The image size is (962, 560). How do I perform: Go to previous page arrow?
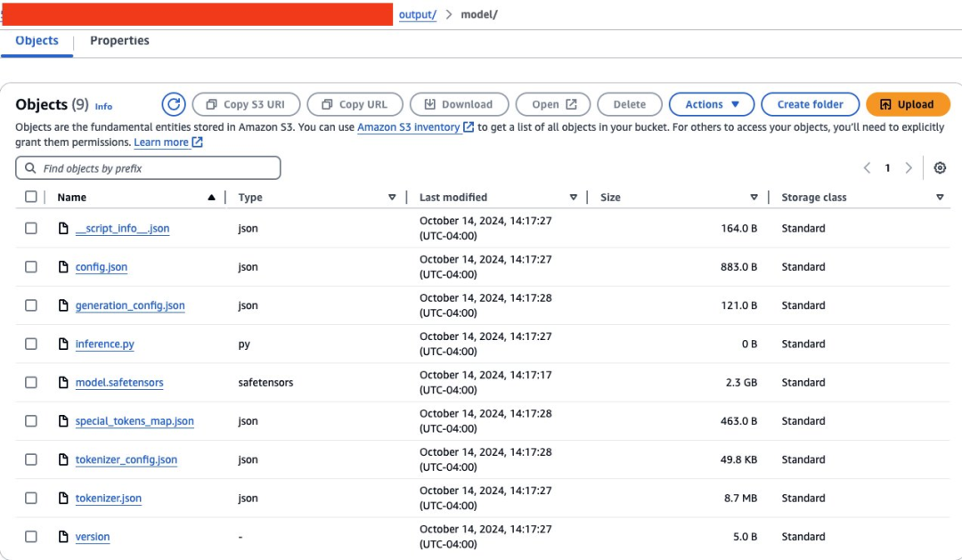(x=867, y=168)
